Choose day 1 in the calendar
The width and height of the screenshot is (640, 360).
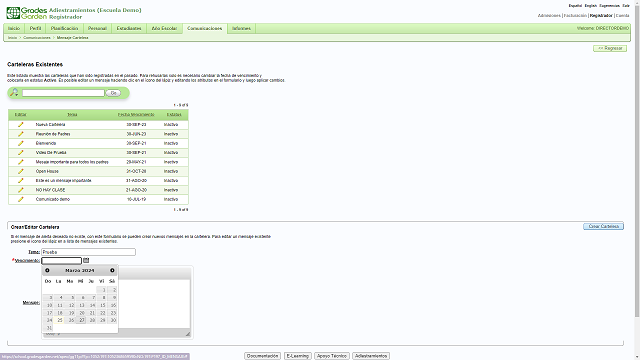tap(102, 290)
